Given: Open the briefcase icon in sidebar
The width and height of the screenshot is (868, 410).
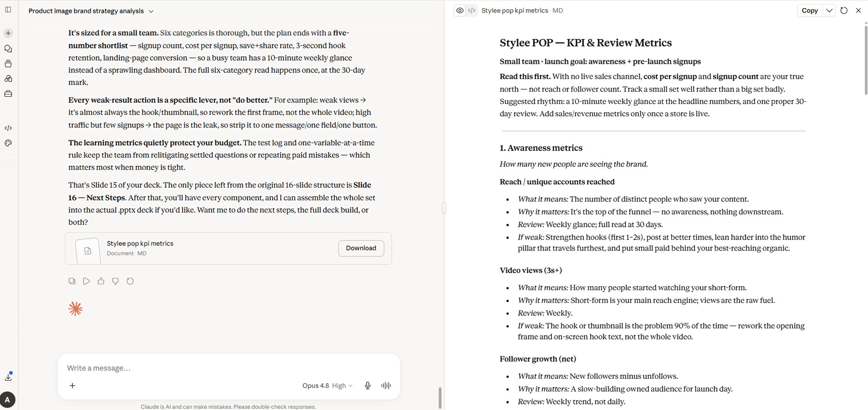Looking at the screenshot, I should point(8,94).
